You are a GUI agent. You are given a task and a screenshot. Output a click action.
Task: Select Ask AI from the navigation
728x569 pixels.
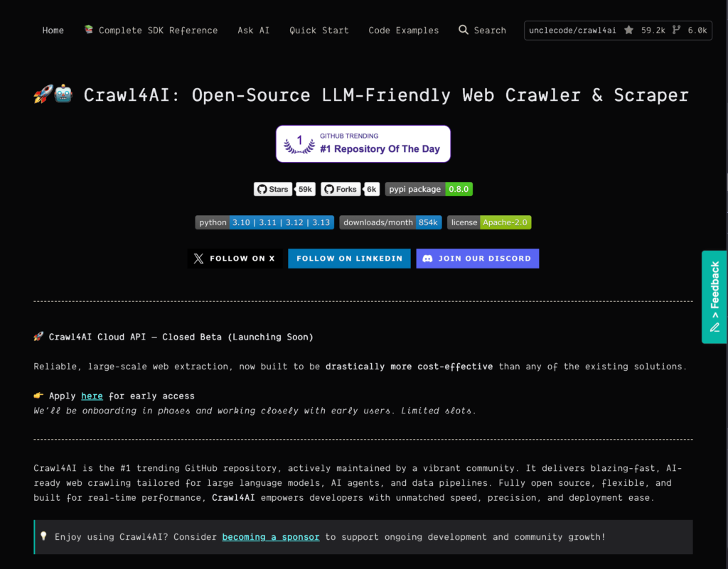click(x=253, y=30)
